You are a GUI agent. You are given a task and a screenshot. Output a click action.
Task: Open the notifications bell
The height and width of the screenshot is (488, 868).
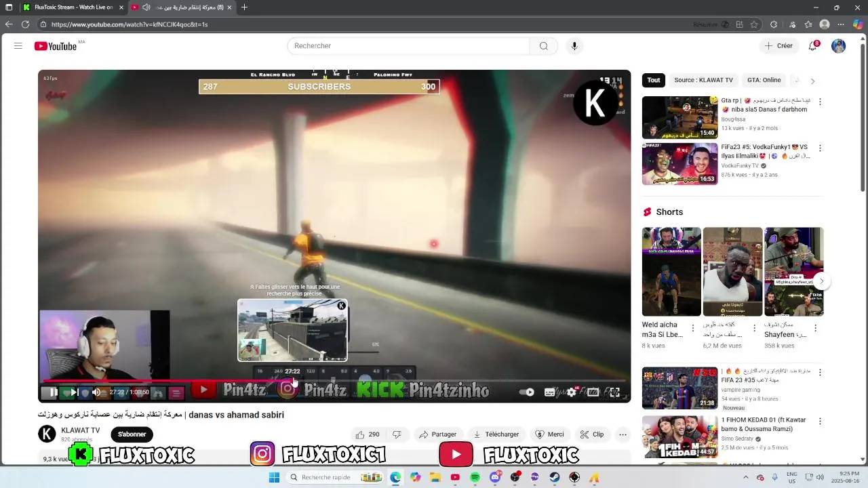(x=812, y=46)
